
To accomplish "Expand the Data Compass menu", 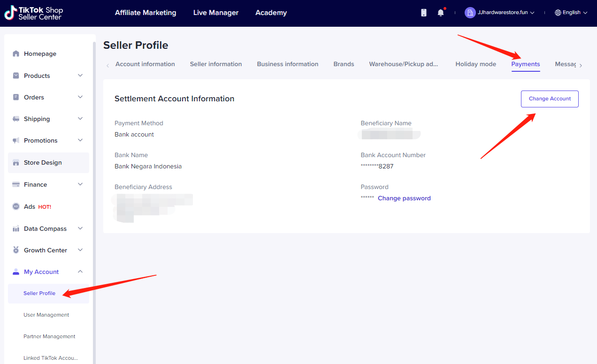I will click(x=80, y=228).
